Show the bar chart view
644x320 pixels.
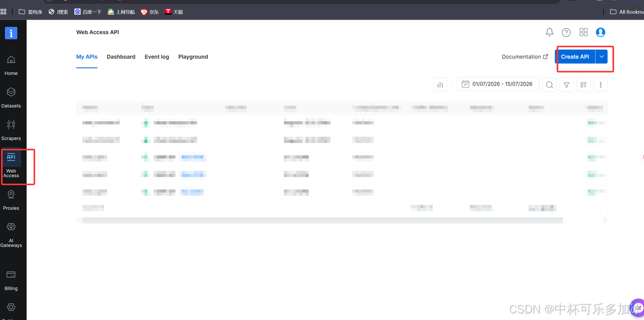coord(440,85)
